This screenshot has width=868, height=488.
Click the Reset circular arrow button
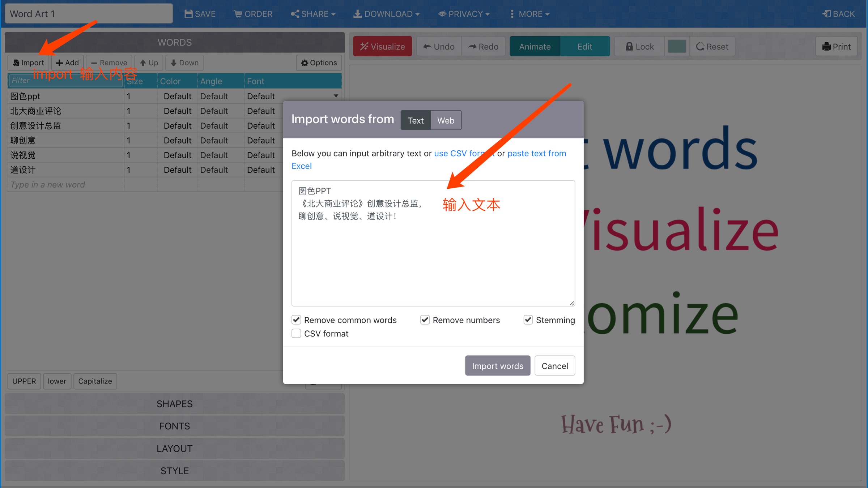click(712, 46)
